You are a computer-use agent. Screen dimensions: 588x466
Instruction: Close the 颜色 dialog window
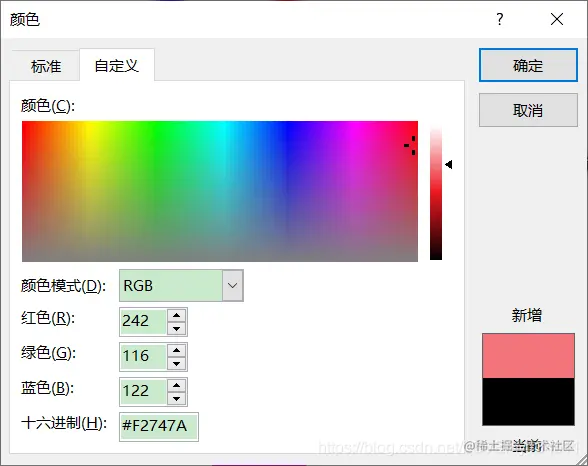(557, 19)
